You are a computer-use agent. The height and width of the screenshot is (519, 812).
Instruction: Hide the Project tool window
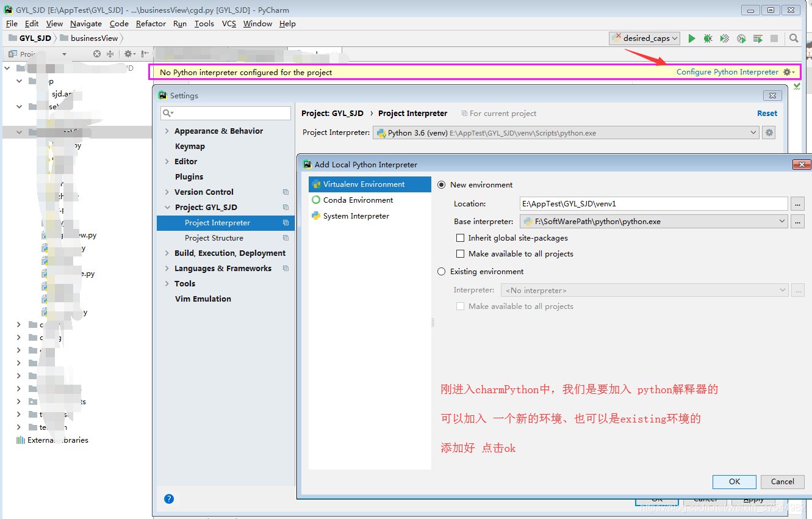145,54
